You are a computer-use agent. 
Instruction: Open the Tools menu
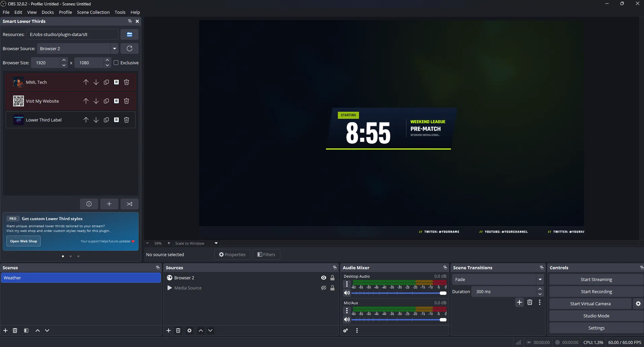click(x=120, y=12)
